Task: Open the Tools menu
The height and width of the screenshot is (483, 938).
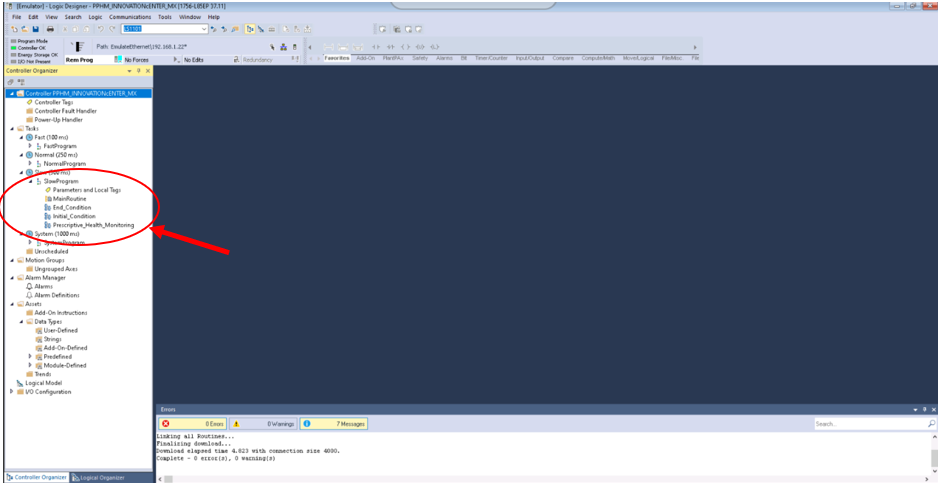Action: click(x=165, y=17)
